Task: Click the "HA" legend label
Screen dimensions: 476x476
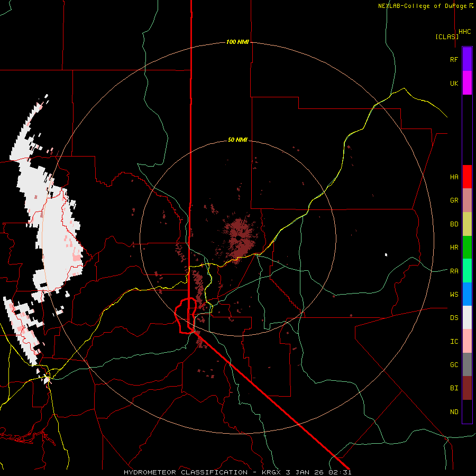Action: (454, 177)
